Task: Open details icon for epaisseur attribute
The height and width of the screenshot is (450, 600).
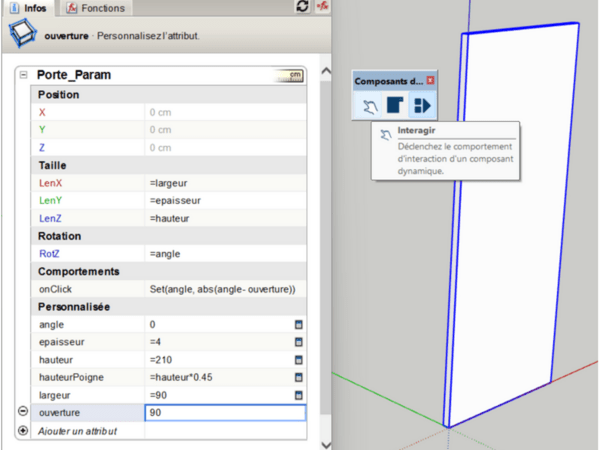Action: coord(298,342)
